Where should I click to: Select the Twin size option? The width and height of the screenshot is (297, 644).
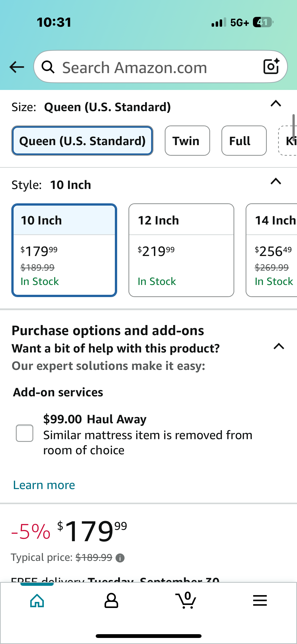(187, 141)
